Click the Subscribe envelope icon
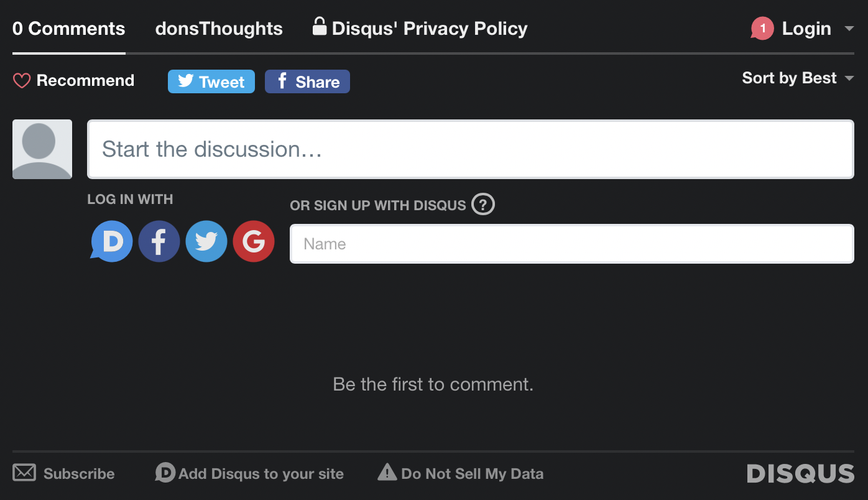 click(24, 473)
